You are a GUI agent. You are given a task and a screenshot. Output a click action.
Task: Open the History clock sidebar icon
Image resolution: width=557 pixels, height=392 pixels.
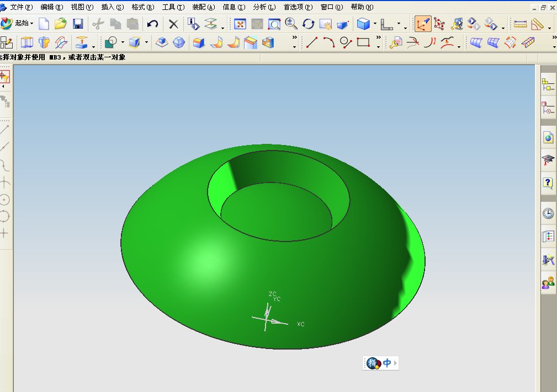tap(548, 213)
